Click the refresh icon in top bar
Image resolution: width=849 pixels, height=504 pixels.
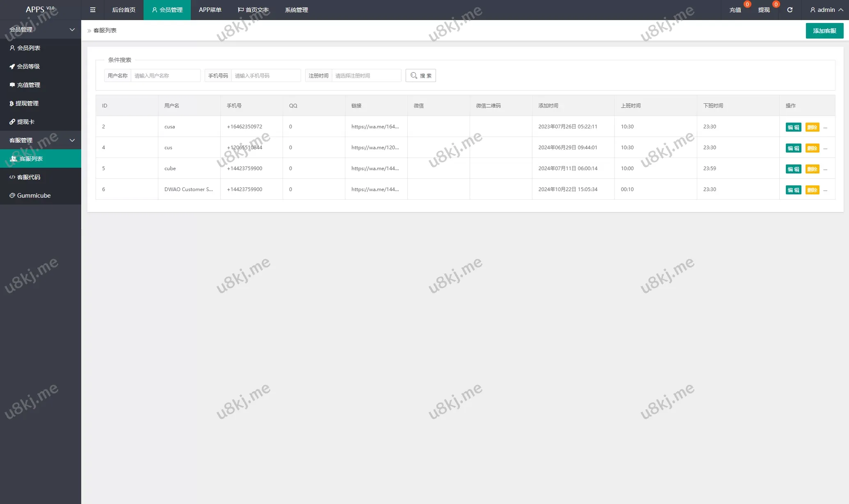[790, 10]
